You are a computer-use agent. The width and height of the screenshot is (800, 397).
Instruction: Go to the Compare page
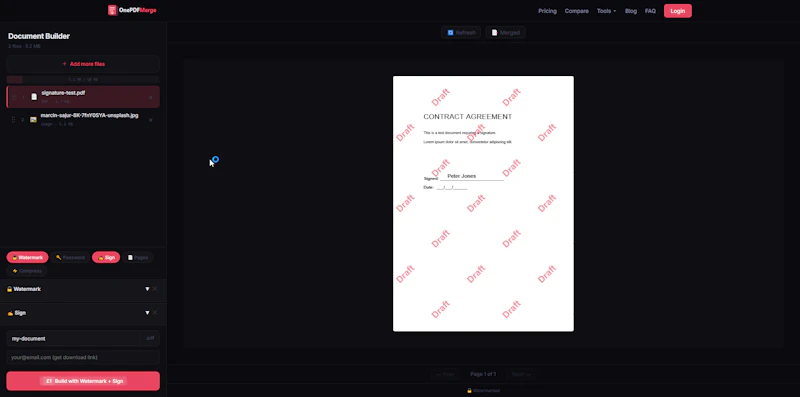coord(577,11)
